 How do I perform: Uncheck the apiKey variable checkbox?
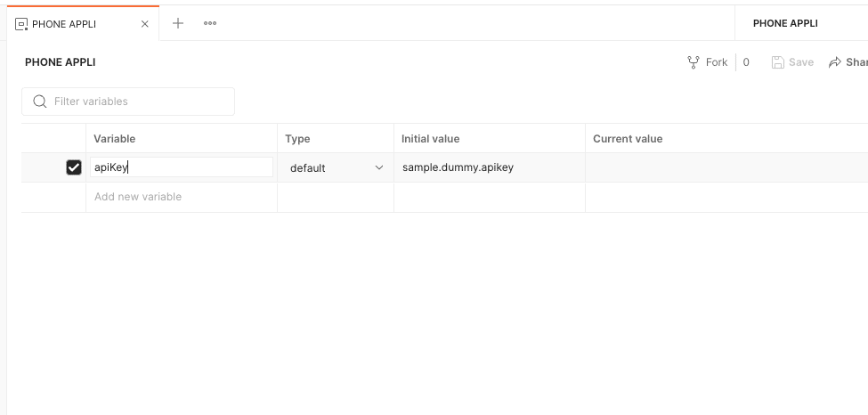click(x=74, y=167)
